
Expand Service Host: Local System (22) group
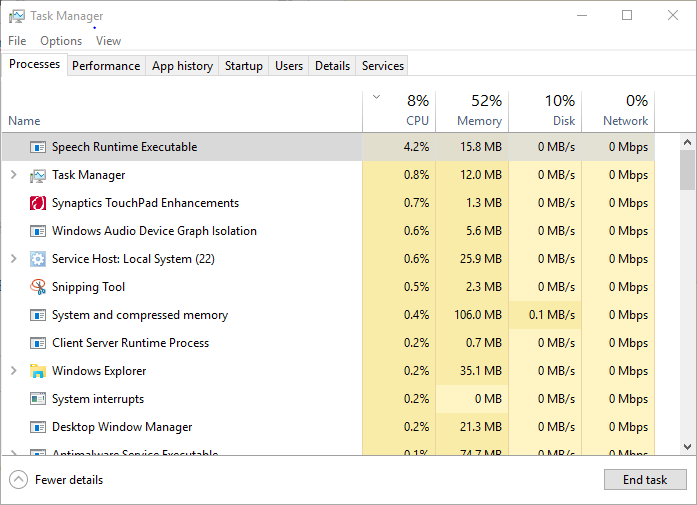pos(13,259)
